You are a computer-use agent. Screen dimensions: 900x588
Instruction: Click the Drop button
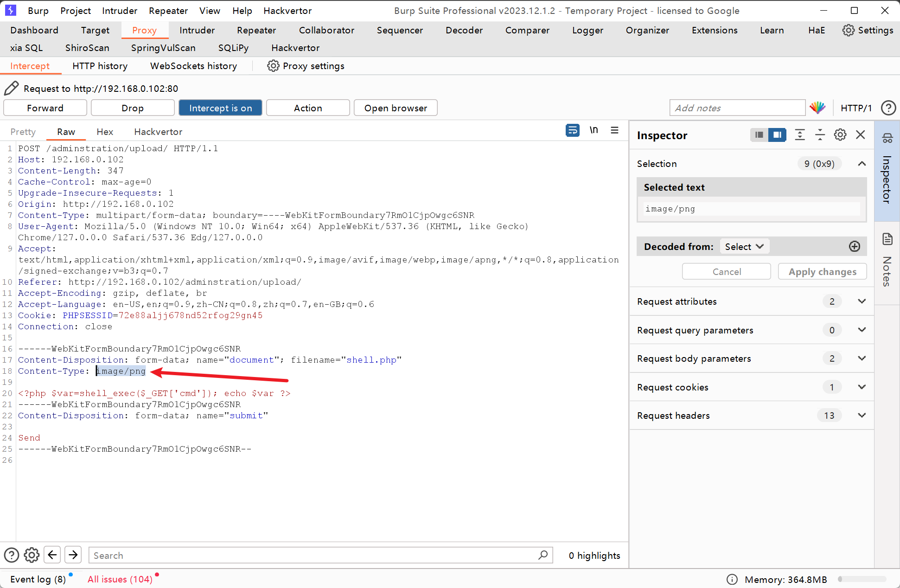coord(133,108)
